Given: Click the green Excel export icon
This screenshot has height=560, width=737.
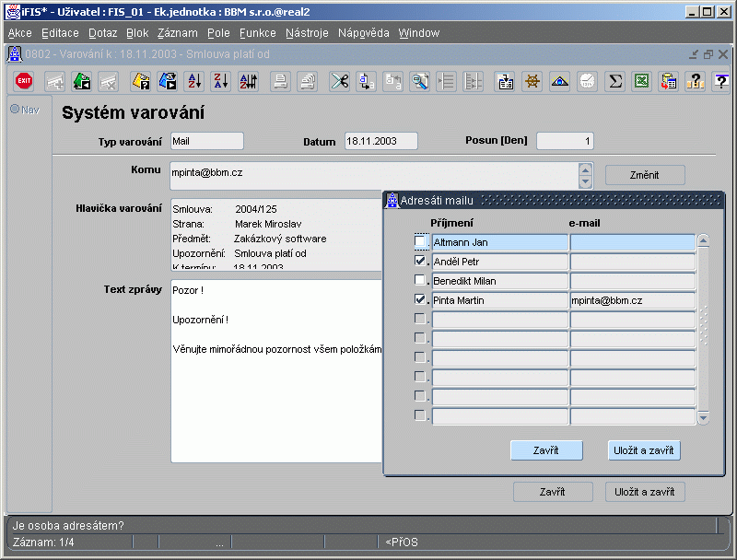Looking at the screenshot, I should click(642, 81).
